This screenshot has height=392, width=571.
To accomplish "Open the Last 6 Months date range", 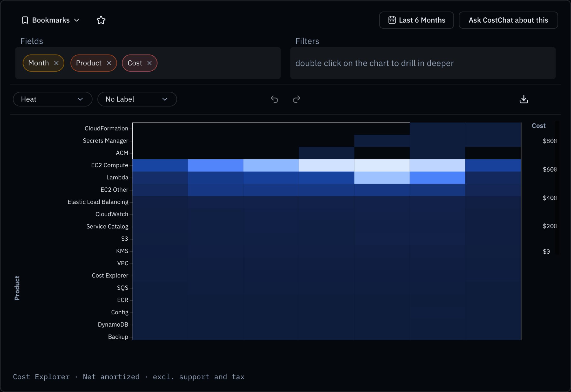I will pyautogui.click(x=416, y=20).
